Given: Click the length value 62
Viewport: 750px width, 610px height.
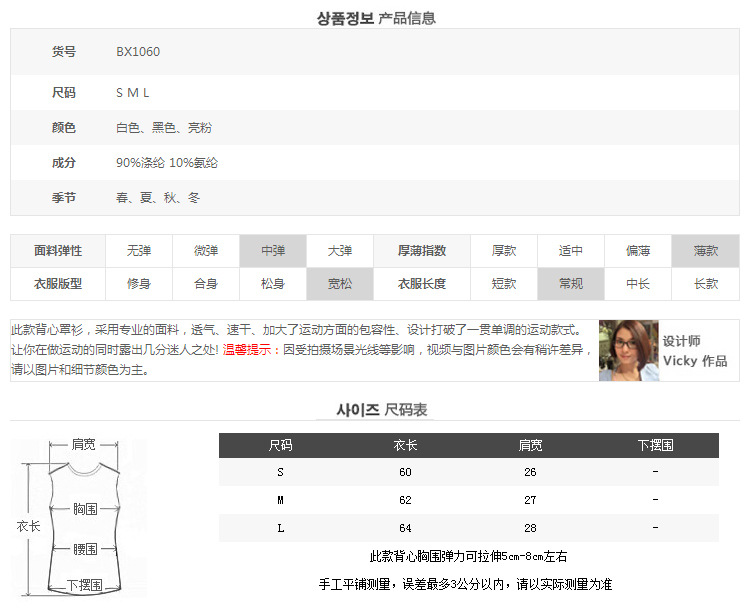Looking at the screenshot, I should click(x=405, y=500).
